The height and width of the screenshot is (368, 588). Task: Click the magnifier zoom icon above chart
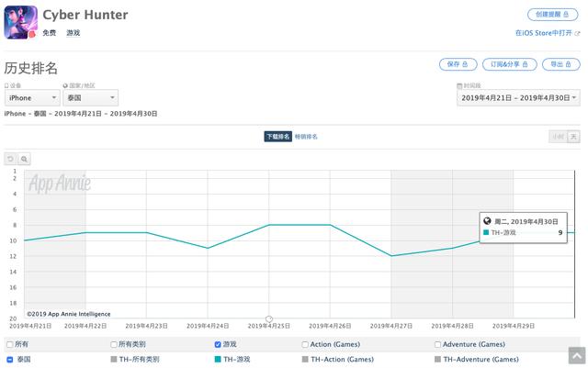[x=25, y=159]
